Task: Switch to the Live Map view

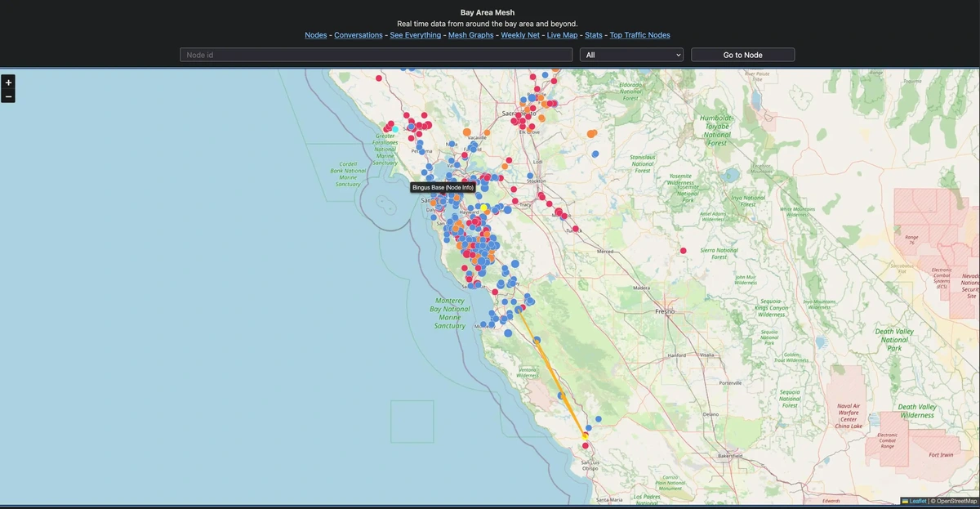Action: click(562, 35)
